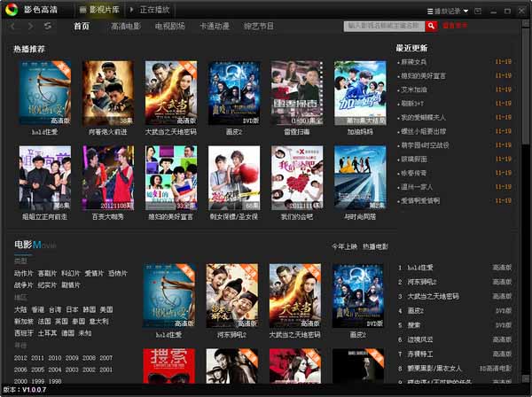Filter movies by 战争片 genre
The height and width of the screenshot is (397, 532).
point(24,285)
